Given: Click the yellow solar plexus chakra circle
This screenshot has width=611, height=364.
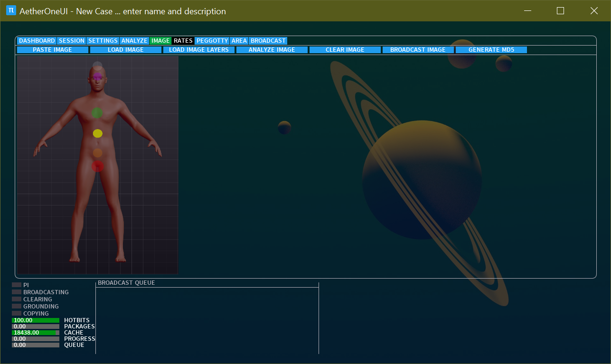Looking at the screenshot, I should coord(97,133).
